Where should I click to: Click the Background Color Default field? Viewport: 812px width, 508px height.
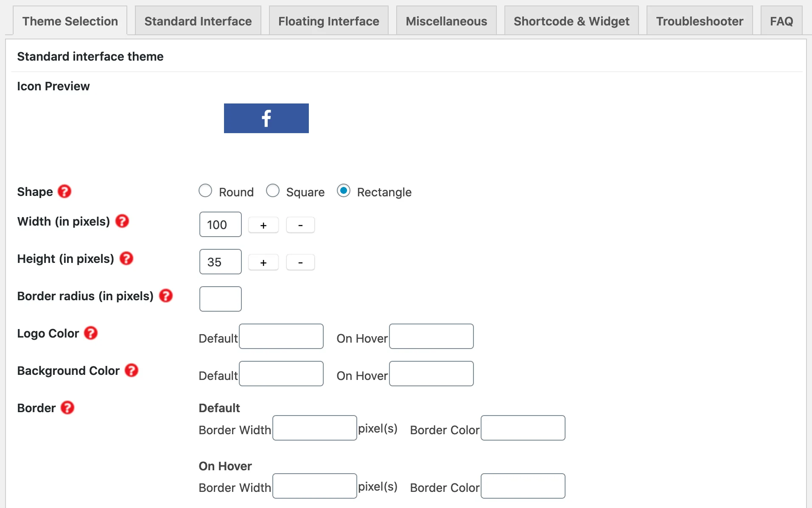click(281, 374)
